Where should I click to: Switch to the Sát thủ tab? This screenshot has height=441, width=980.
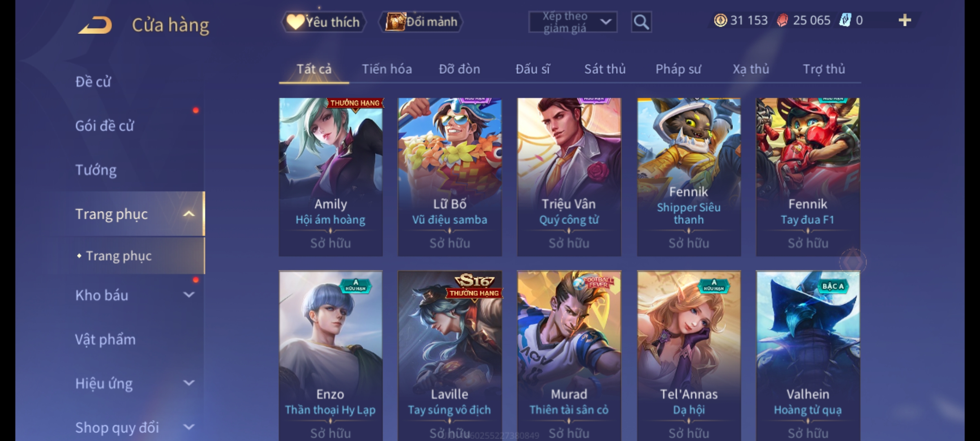tap(605, 69)
